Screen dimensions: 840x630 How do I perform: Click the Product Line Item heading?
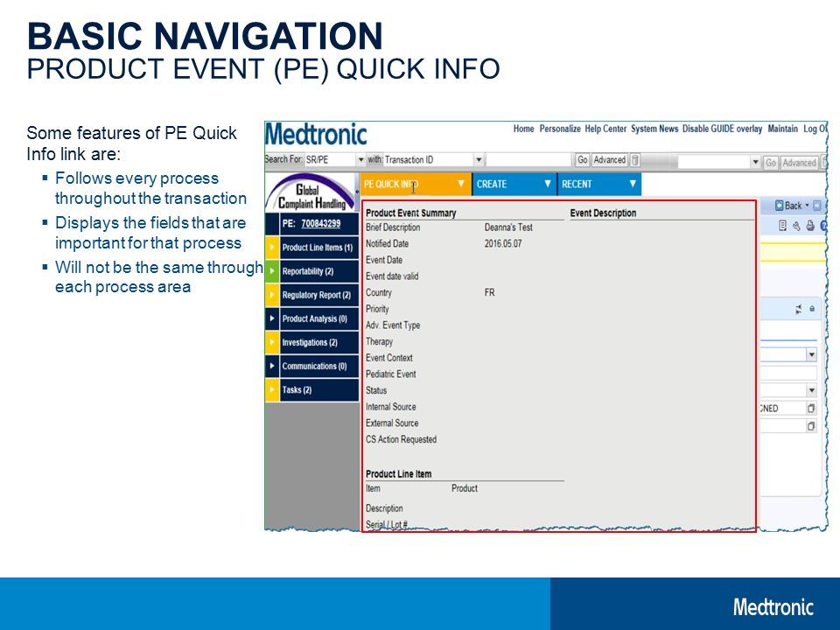[399, 473]
